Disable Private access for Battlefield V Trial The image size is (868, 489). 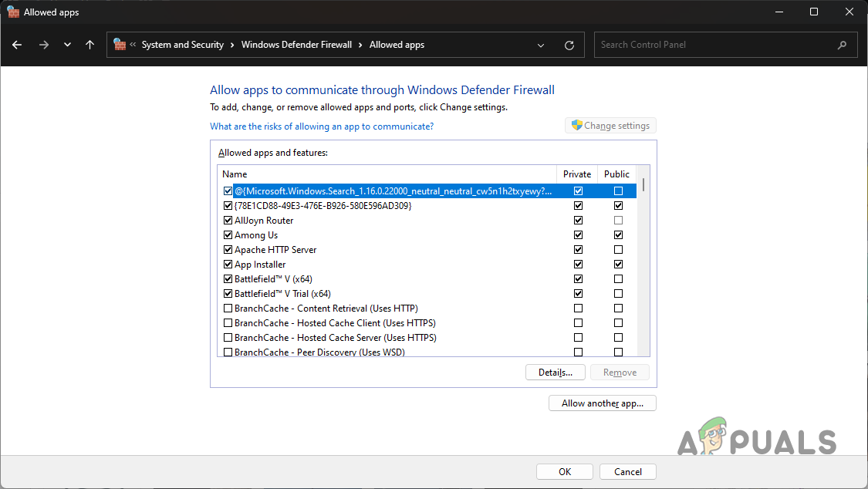(x=578, y=294)
